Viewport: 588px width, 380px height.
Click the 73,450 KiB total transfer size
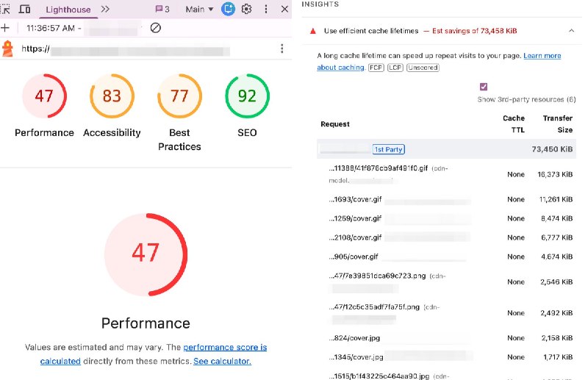pos(552,149)
